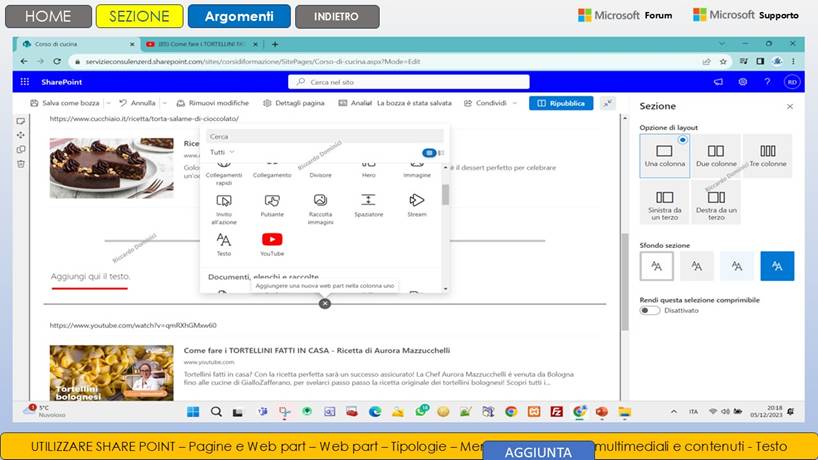Open the Windows Start menu
Screen dimensions: 818x460
193,412
